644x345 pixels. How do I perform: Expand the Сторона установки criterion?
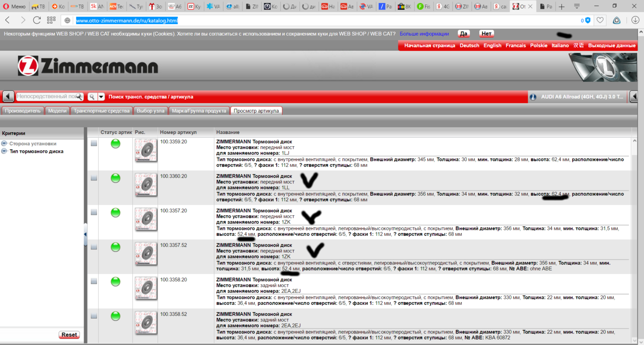(x=5, y=143)
